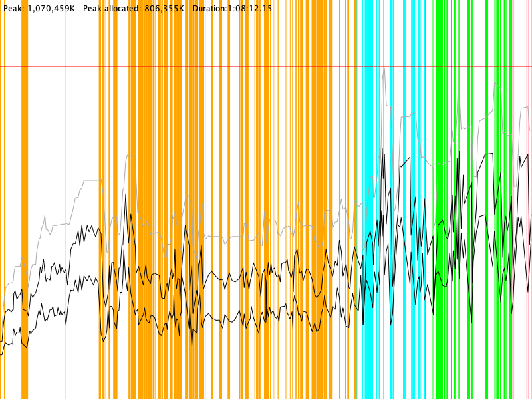
Task: Click the wide white gap left of the thin orange line
Action: click(x=47, y=133)
